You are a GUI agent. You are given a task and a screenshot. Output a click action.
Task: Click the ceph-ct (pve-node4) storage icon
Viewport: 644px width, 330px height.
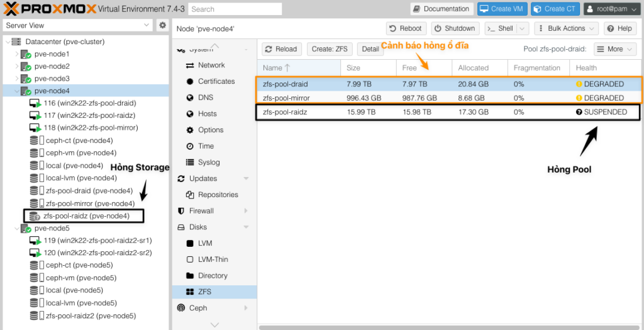37,140
